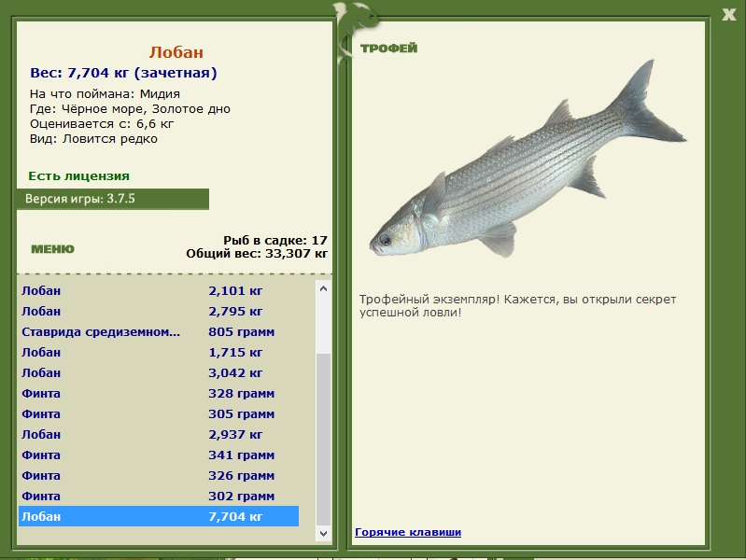The image size is (746, 560).
Task: Select the Финта 341 грамм entry
Action: [159, 455]
